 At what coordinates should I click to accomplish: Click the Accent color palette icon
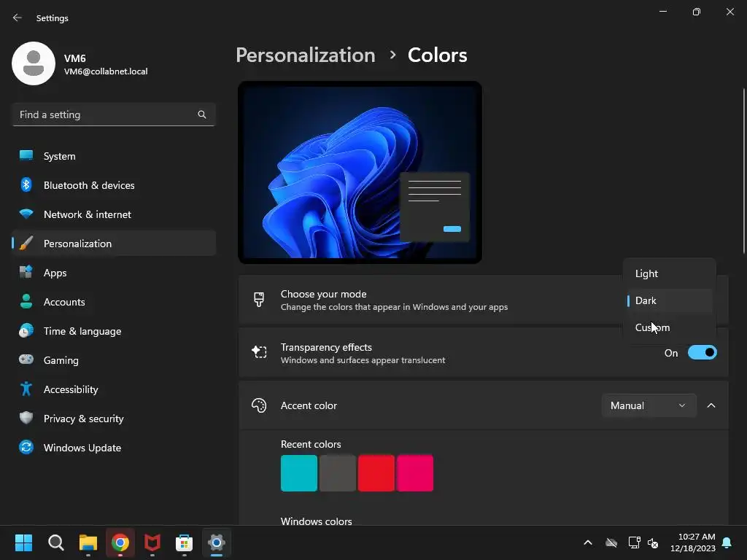point(259,405)
